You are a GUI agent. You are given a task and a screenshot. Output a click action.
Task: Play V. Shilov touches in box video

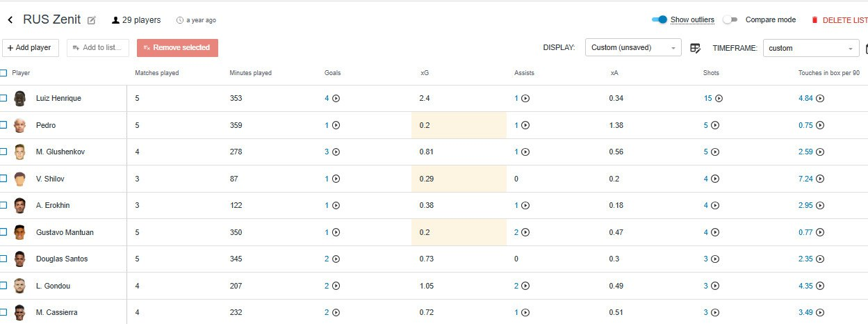[x=820, y=179]
